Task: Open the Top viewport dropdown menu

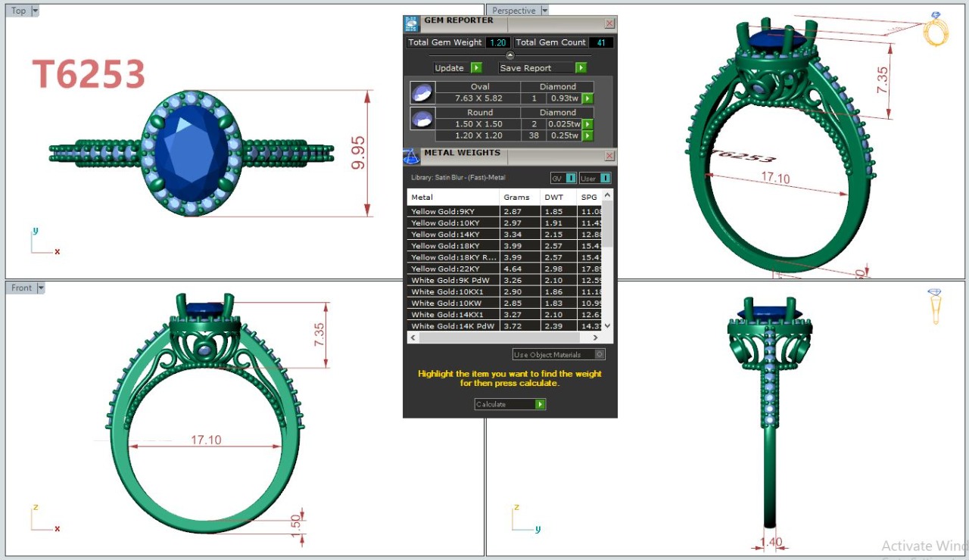Action: click(x=36, y=11)
